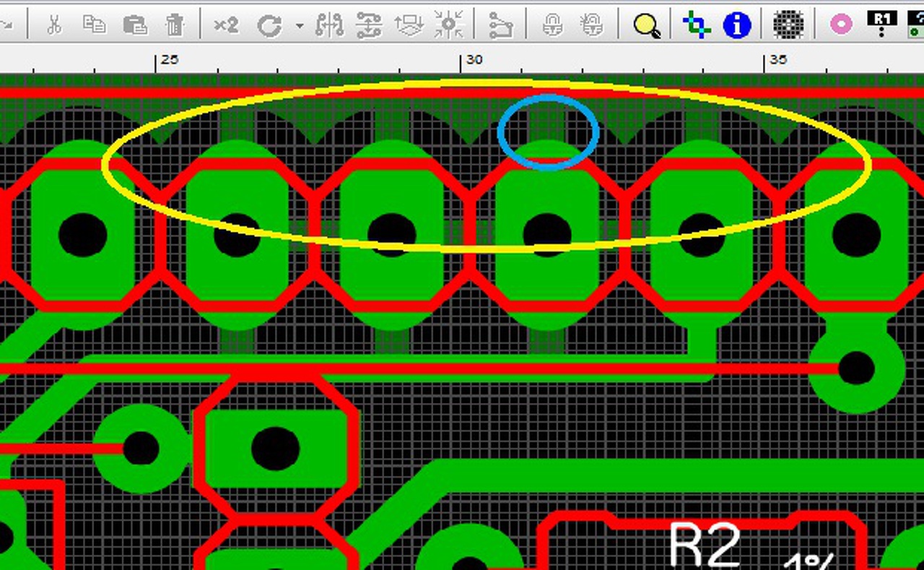Delete selection using the trash can icon
Image resolution: width=924 pixels, height=570 pixels.
[x=175, y=25]
